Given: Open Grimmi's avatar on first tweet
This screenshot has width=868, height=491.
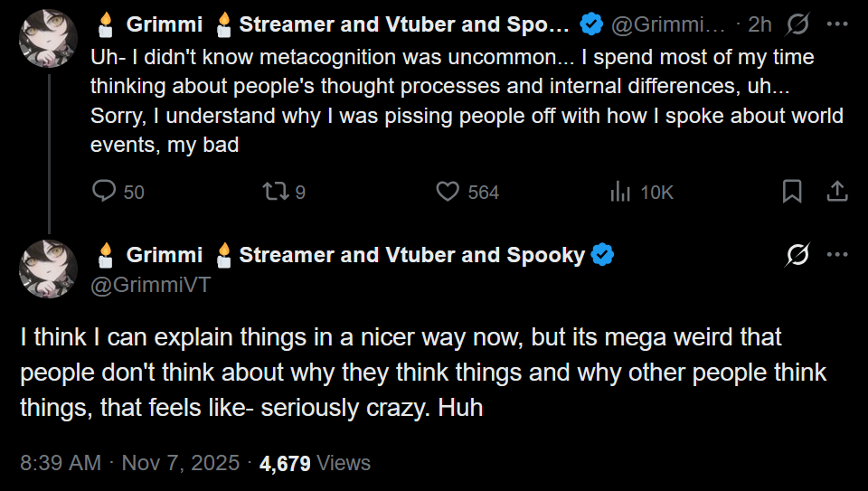Looking at the screenshot, I should [x=48, y=38].
